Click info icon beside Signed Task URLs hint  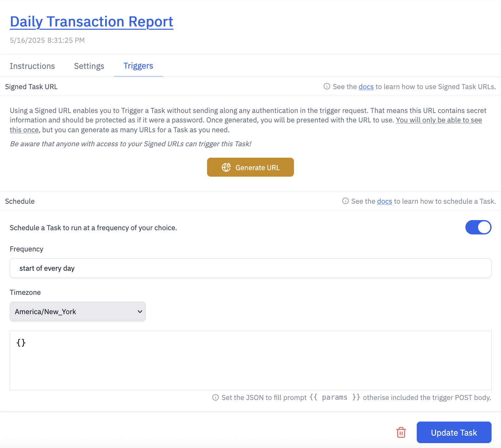point(327,87)
